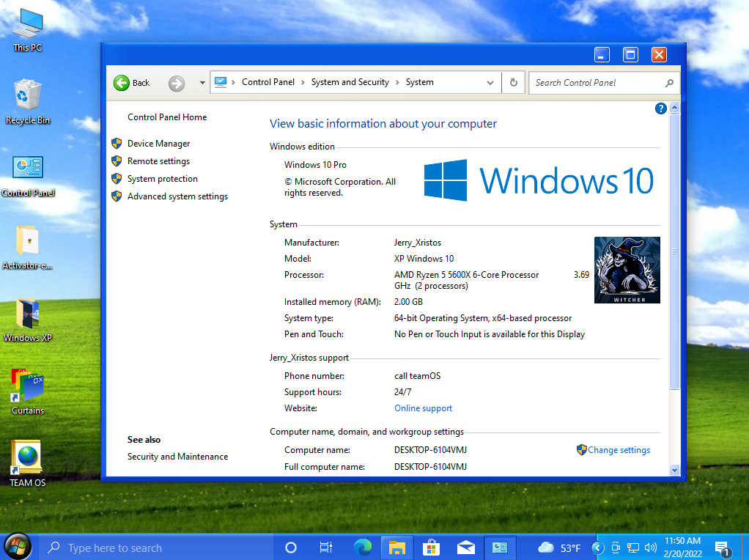Expand the chevron before Control Panel breadcrumb
The image size is (749, 560).
[x=234, y=82]
